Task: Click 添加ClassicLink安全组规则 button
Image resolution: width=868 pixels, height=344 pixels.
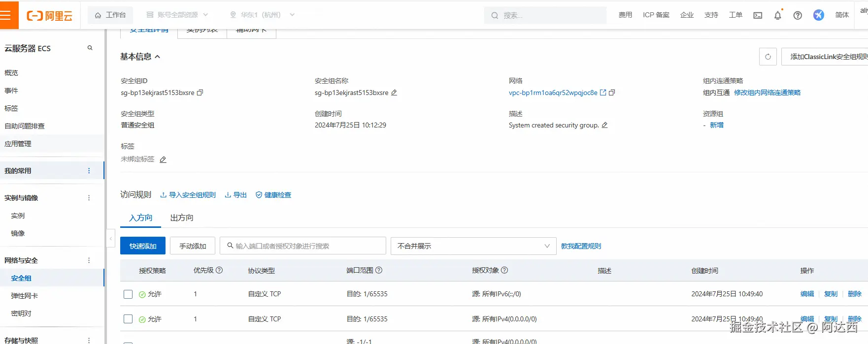Action: pos(825,57)
